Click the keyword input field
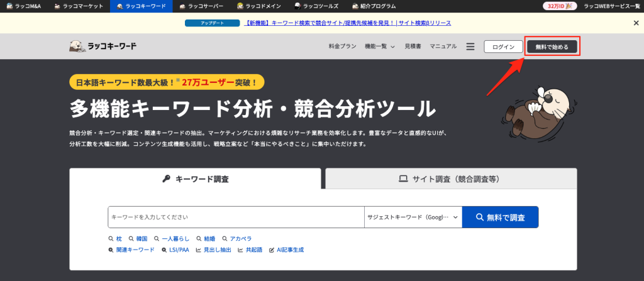 coord(236,217)
